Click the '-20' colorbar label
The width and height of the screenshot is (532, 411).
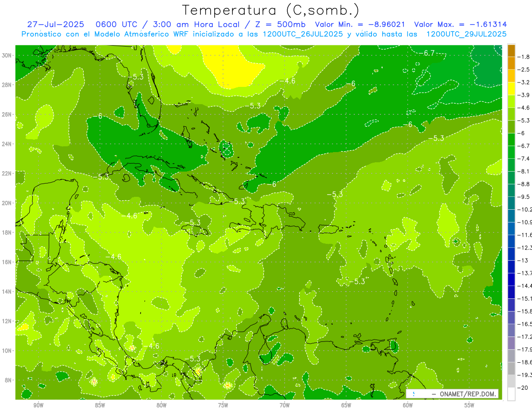(x=523, y=388)
